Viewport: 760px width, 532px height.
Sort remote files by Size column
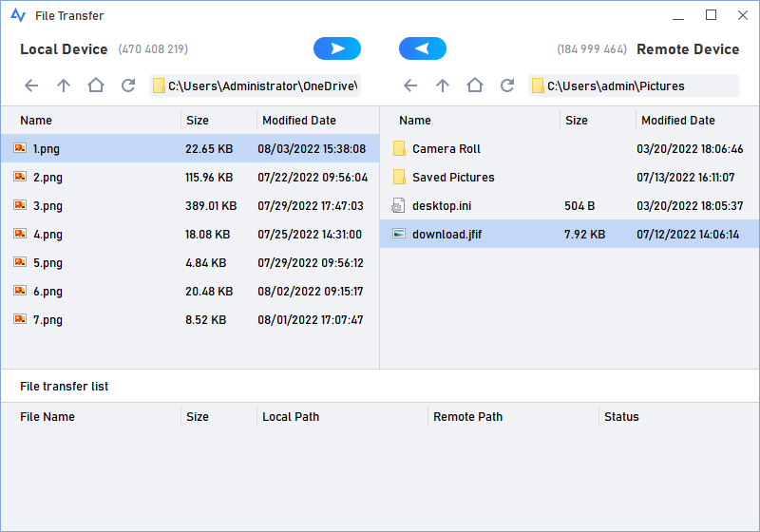(x=576, y=121)
